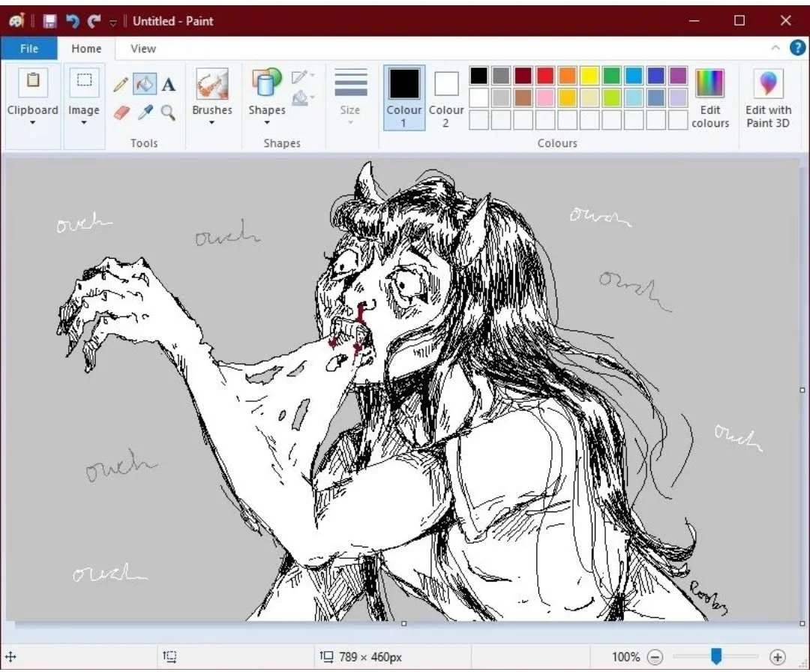Viewport: 810px width, 672px height.
Task: Pick the purple colour swatch
Action: tap(678, 76)
